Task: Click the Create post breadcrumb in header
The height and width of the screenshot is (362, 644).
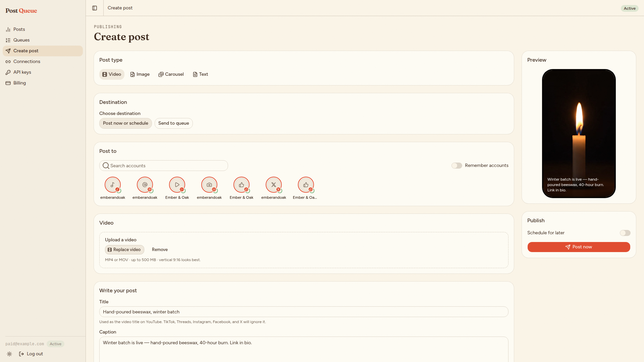Action: point(120,8)
